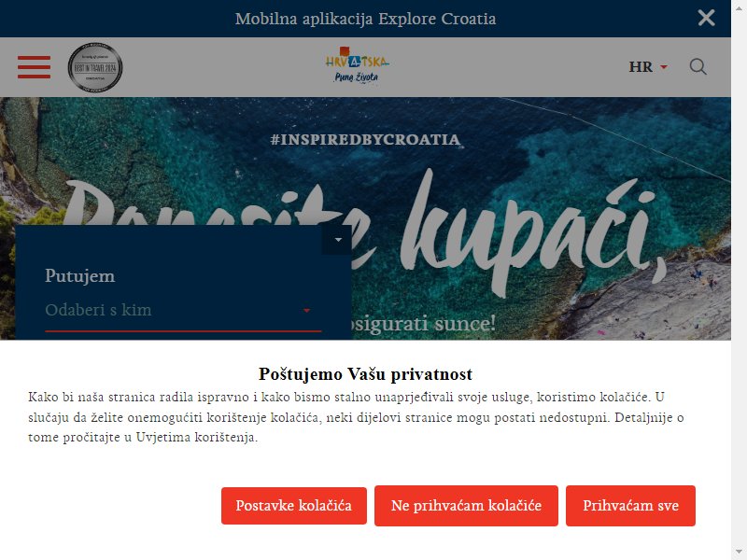Image resolution: width=747 pixels, height=560 pixels.
Task: Click the cookie notice paragraph text
Action: (x=356, y=417)
